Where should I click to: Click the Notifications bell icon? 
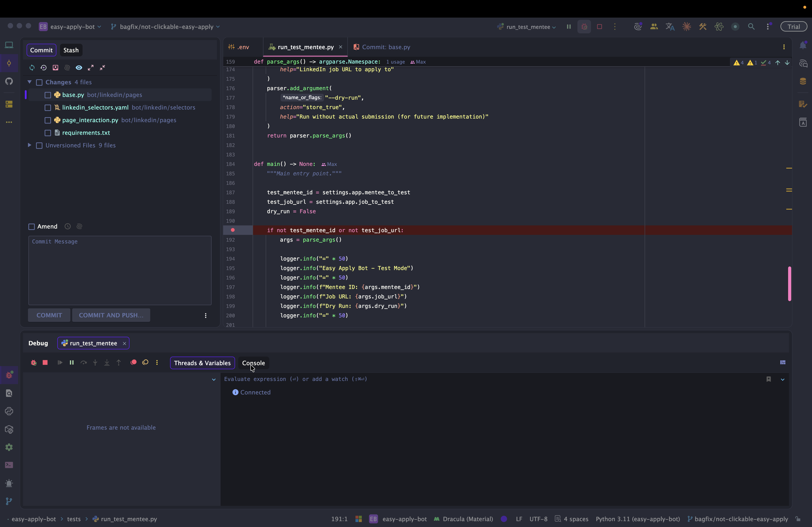(x=803, y=45)
